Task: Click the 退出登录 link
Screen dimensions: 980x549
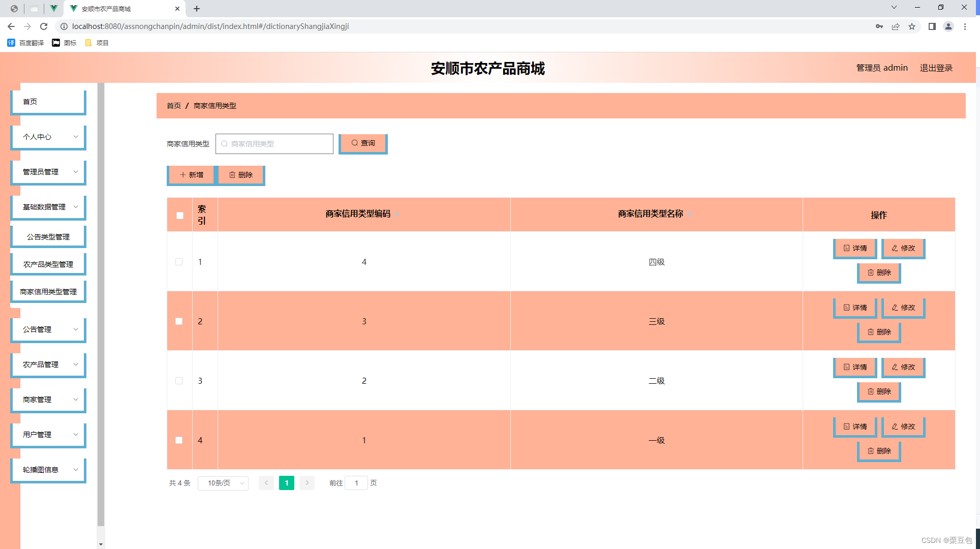Action: pos(936,68)
